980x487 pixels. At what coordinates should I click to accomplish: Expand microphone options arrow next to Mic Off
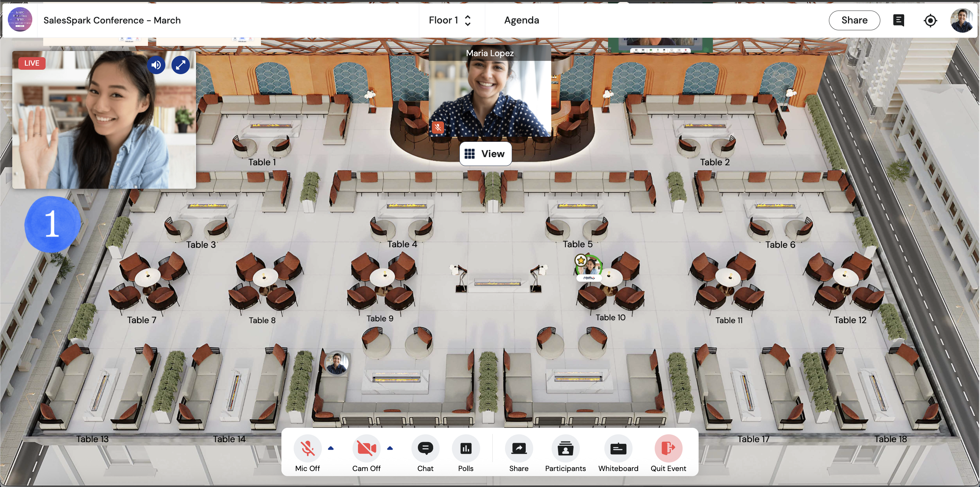331,448
